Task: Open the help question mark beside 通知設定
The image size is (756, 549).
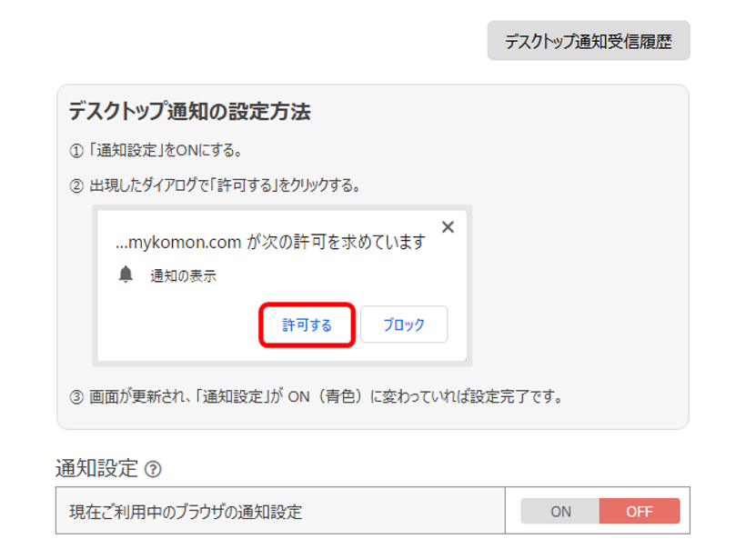Action: point(154,470)
